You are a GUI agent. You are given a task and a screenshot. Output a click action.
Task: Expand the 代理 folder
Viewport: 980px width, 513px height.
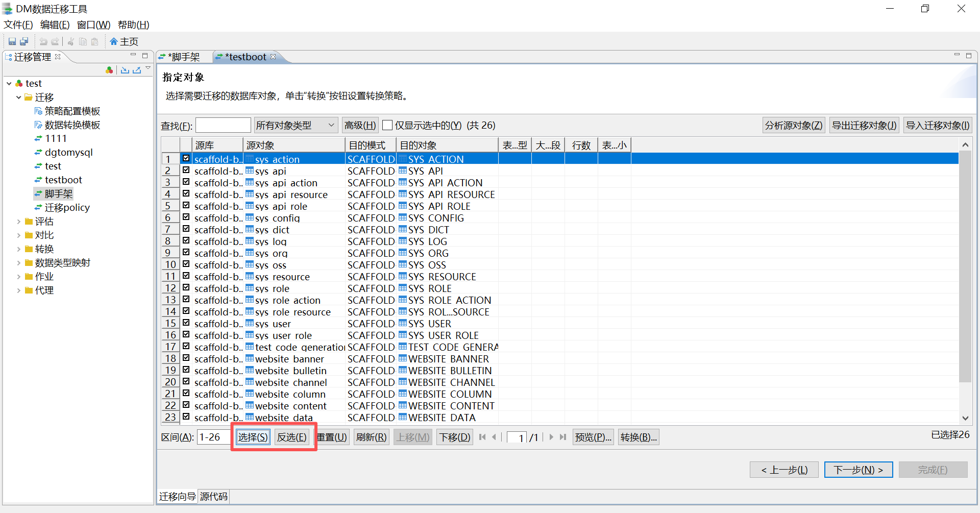point(19,290)
